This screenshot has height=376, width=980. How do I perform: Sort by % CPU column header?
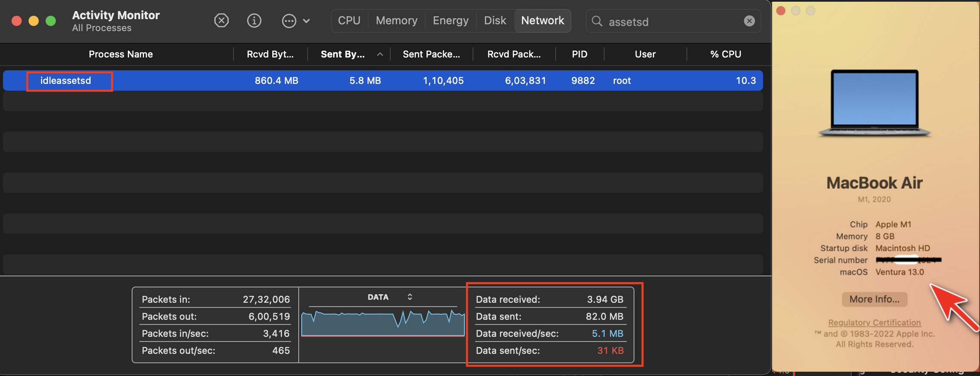tap(726, 54)
